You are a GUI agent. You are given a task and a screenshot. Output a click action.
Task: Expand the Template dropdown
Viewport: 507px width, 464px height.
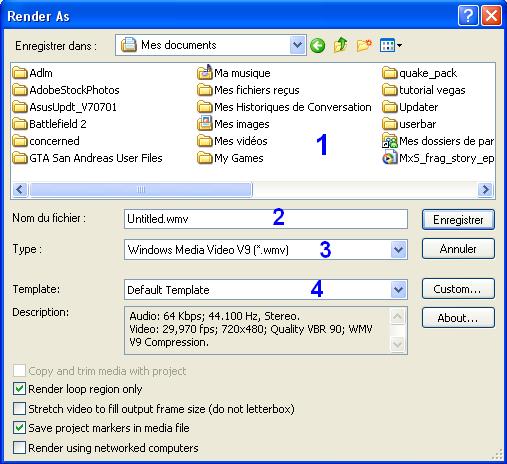tap(398, 289)
